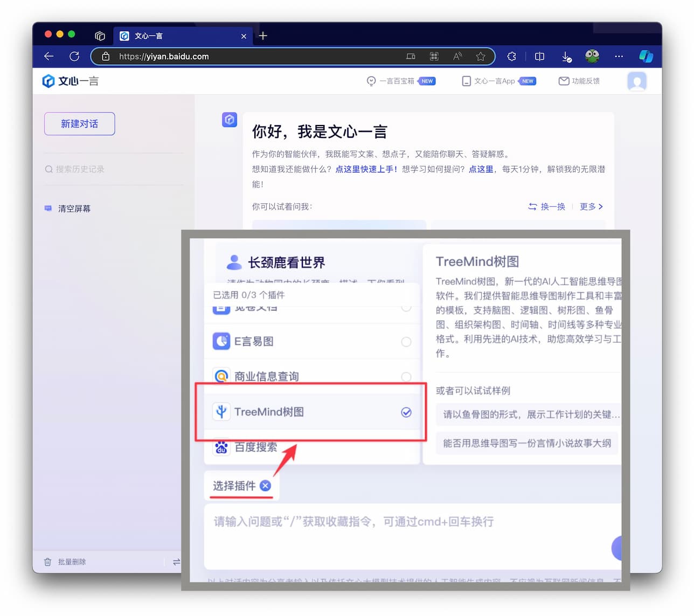Click the TreeMind树图 plugin icon

click(221, 412)
